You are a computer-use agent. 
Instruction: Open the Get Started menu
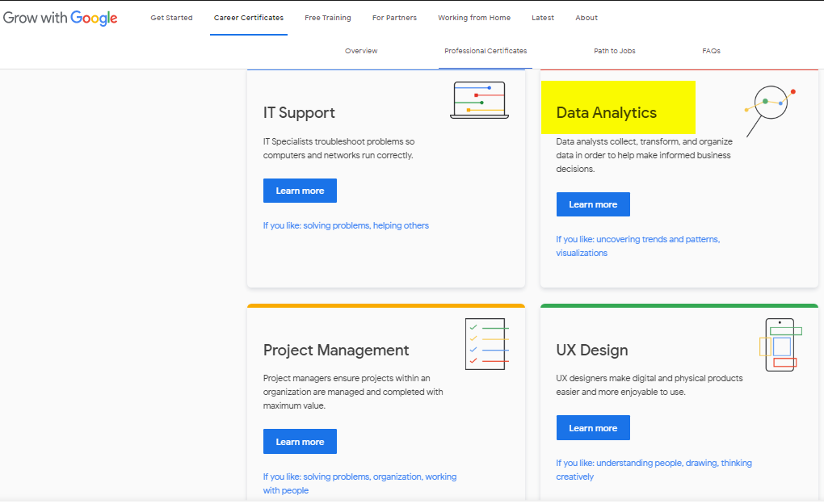(x=171, y=18)
